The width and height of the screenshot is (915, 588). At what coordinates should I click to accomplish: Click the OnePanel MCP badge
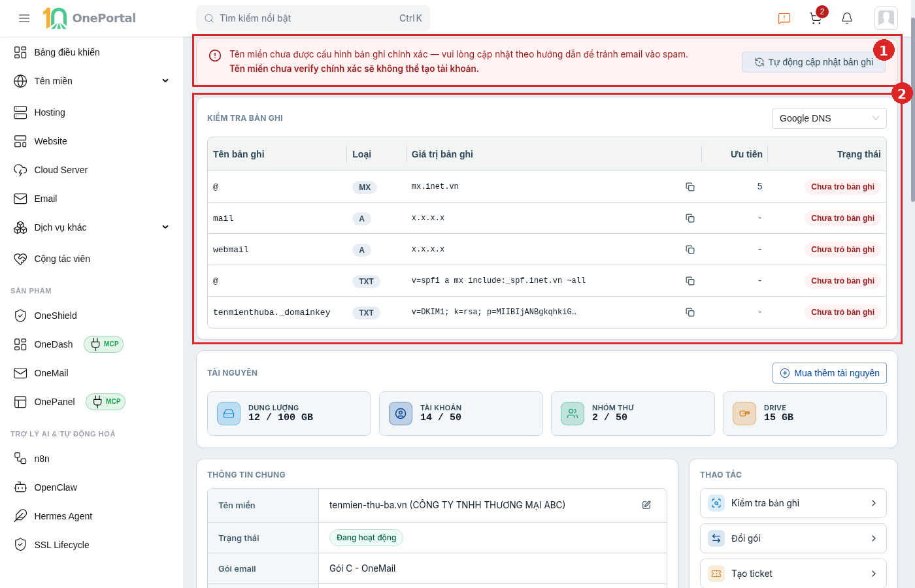105,402
